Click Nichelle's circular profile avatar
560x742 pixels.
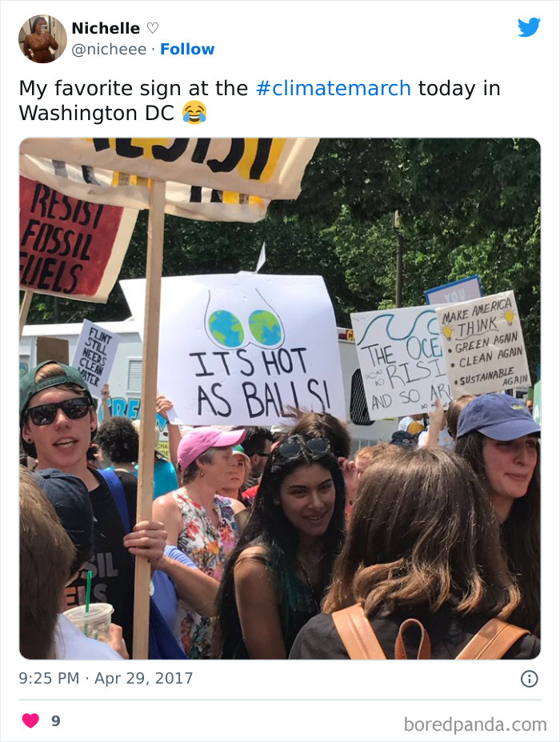click(x=41, y=38)
